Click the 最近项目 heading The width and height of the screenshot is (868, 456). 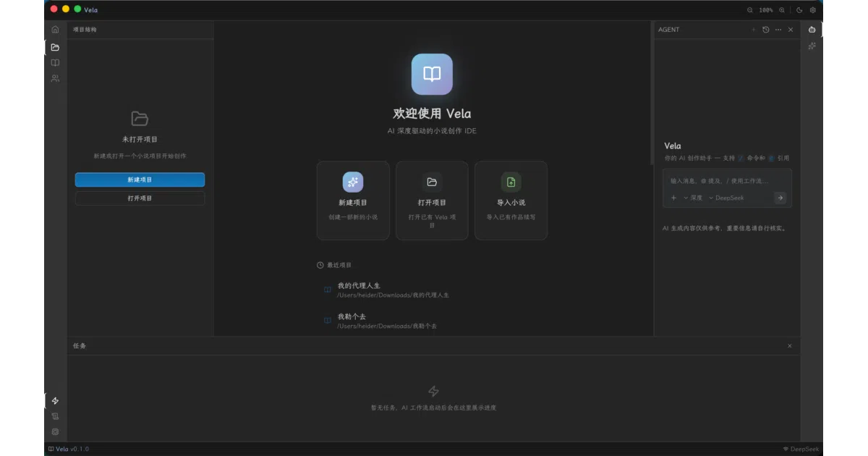click(339, 265)
